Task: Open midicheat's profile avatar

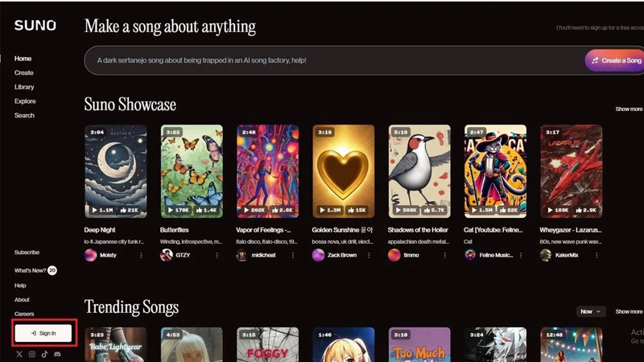Action: pos(242,255)
